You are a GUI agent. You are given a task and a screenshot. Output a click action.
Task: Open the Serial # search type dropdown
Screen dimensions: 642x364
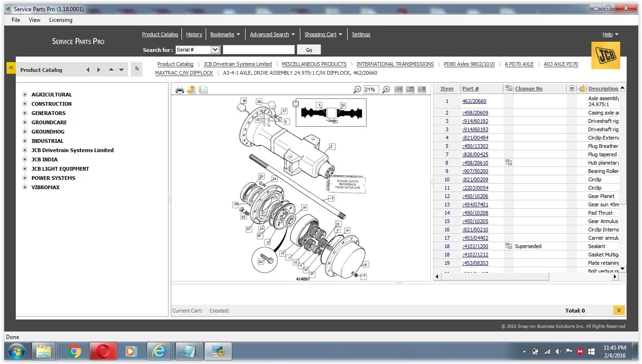[215, 50]
